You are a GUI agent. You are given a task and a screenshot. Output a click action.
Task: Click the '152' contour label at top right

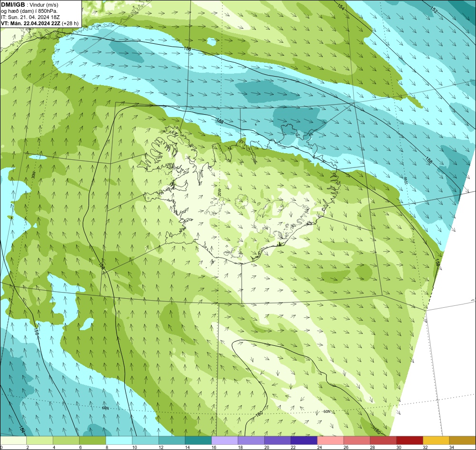click(x=434, y=10)
